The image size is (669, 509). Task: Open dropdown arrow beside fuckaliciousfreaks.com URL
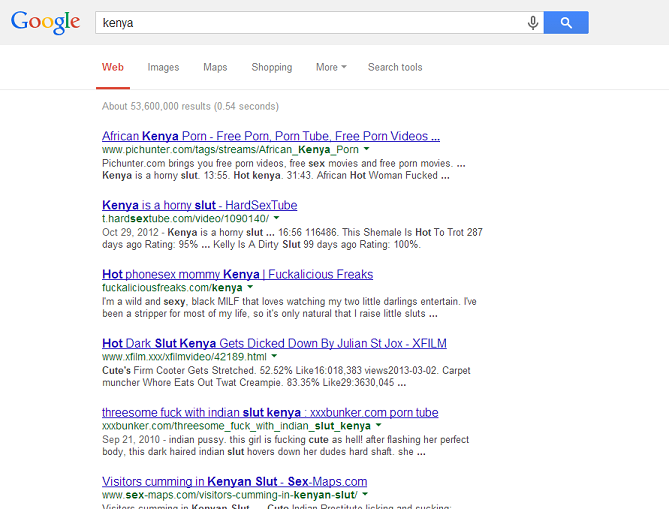coord(250,287)
